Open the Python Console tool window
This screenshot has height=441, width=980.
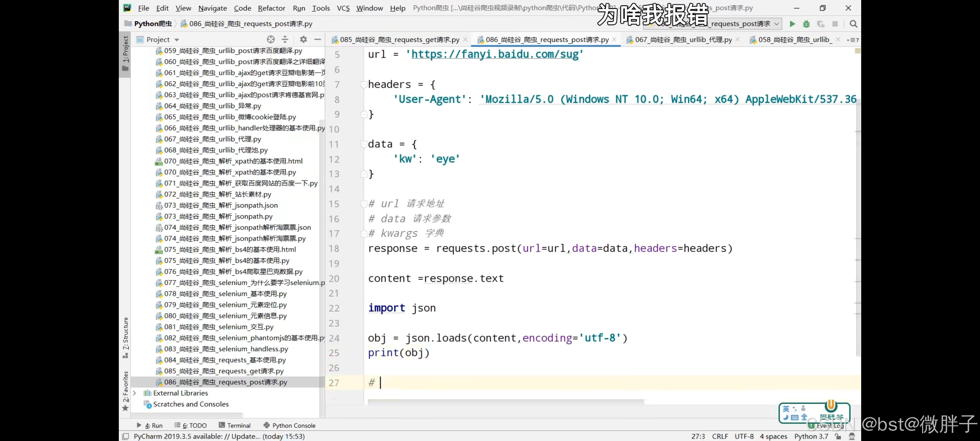[290, 425]
